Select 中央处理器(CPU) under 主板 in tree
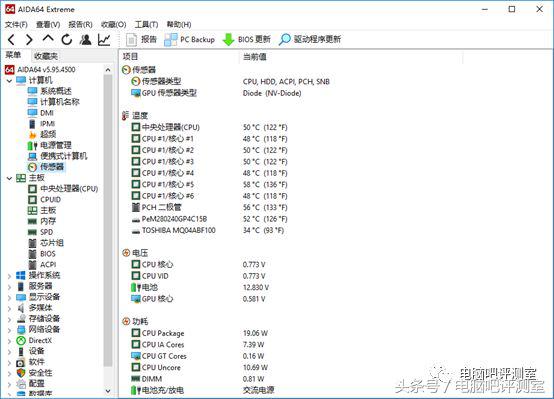The height and width of the screenshot is (399, 554). pos(63,189)
